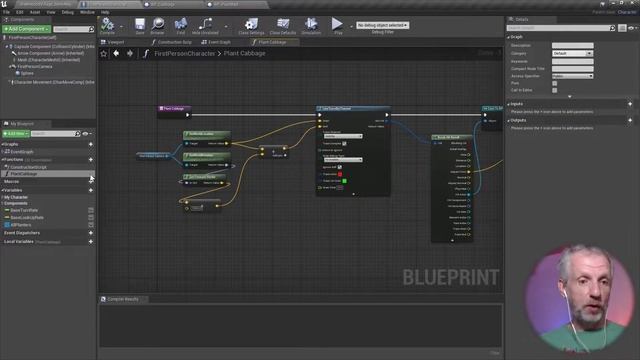Click the Add New button in My Blueprint
The image size is (640, 360).
[x=16, y=134]
